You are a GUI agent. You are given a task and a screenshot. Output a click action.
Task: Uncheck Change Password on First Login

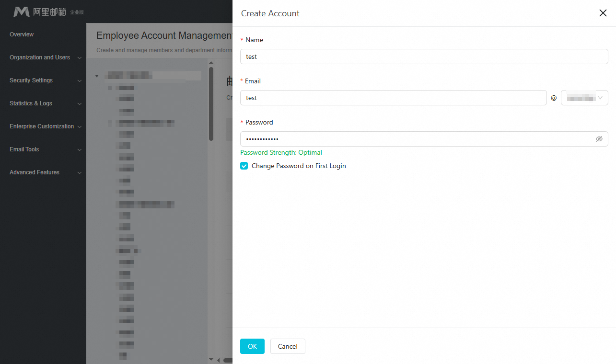point(244,166)
